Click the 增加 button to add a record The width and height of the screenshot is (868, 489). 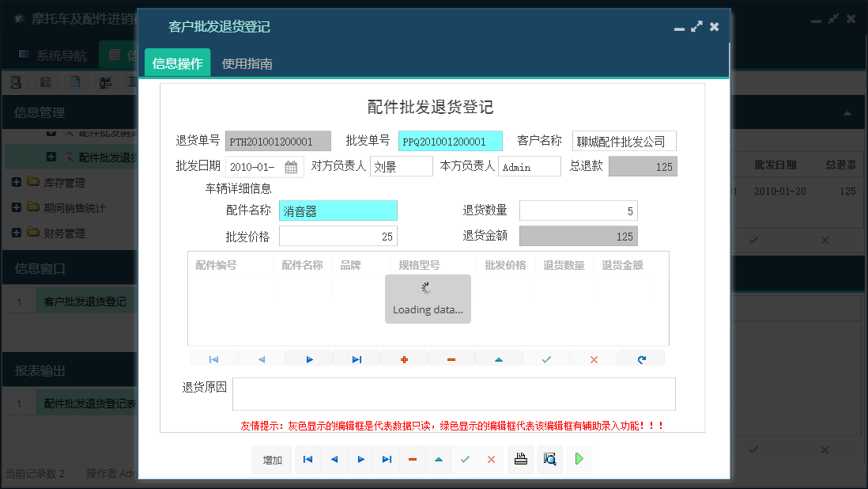[x=272, y=459]
